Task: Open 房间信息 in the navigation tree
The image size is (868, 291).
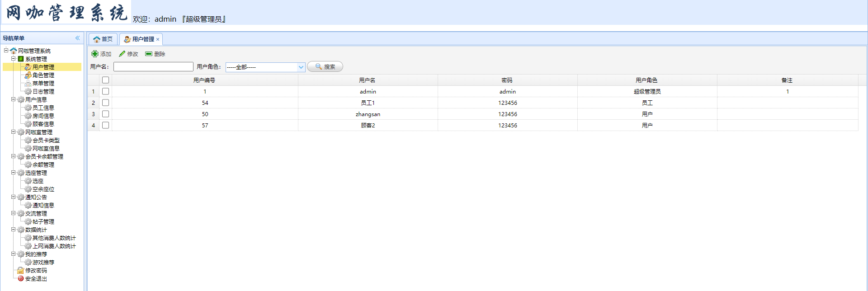Action: (x=43, y=116)
